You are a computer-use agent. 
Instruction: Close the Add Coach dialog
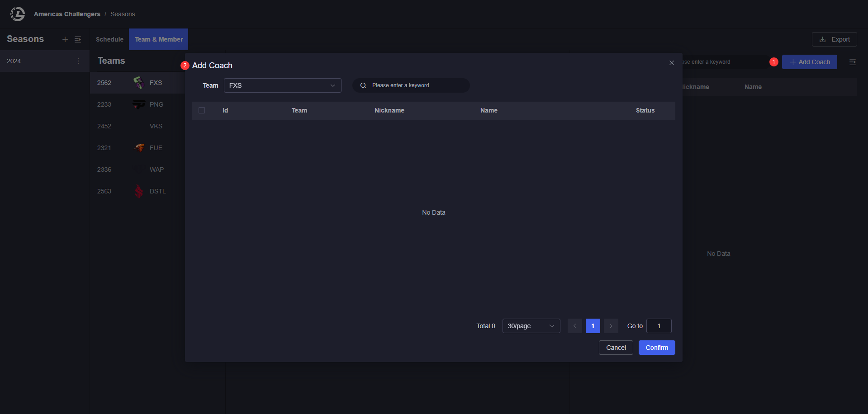[x=671, y=63]
